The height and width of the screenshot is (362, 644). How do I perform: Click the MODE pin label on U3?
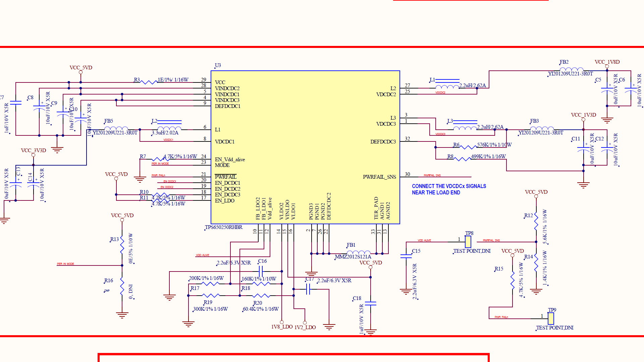pyautogui.click(x=222, y=165)
